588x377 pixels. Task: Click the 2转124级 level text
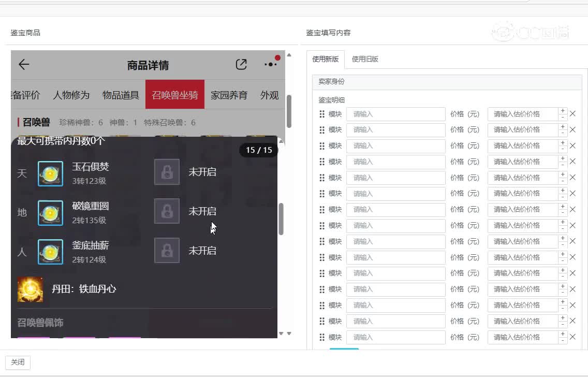(x=89, y=259)
